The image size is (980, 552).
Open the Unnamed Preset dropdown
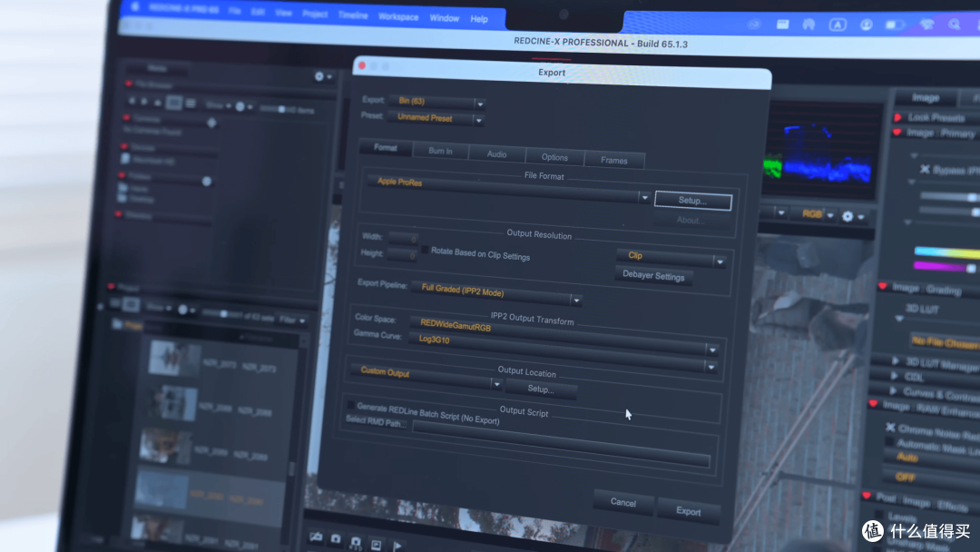(436, 118)
